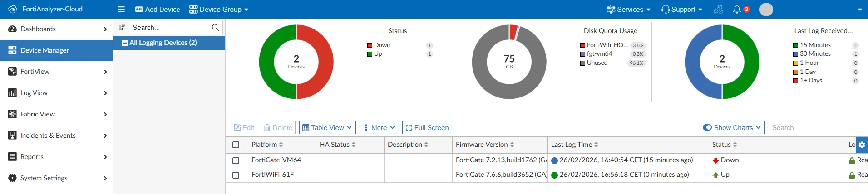Click the System Settings gear icon
This screenshot has height=194, width=868.
click(x=12, y=178)
